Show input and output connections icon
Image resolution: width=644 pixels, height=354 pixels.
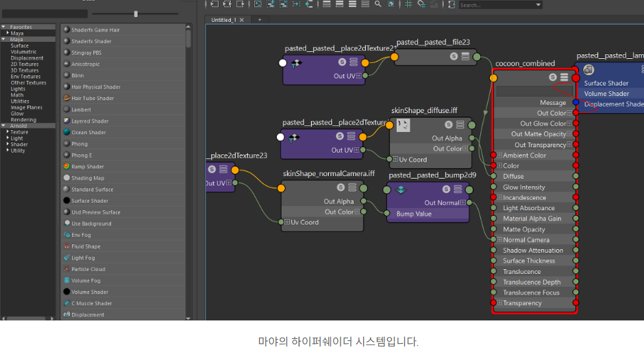tap(227, 4)
